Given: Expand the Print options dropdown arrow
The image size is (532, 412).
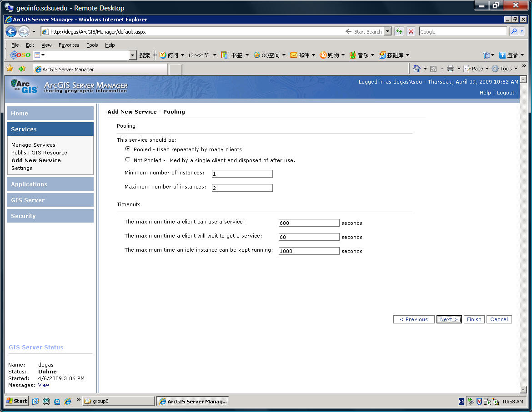Looking at the screenshot, I should tap(459, 69).
